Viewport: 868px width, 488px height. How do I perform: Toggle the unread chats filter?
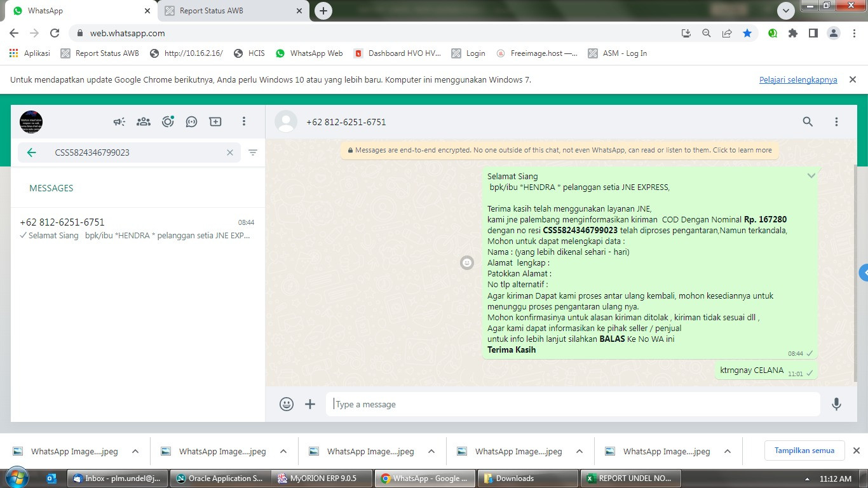tap(253, 152)
